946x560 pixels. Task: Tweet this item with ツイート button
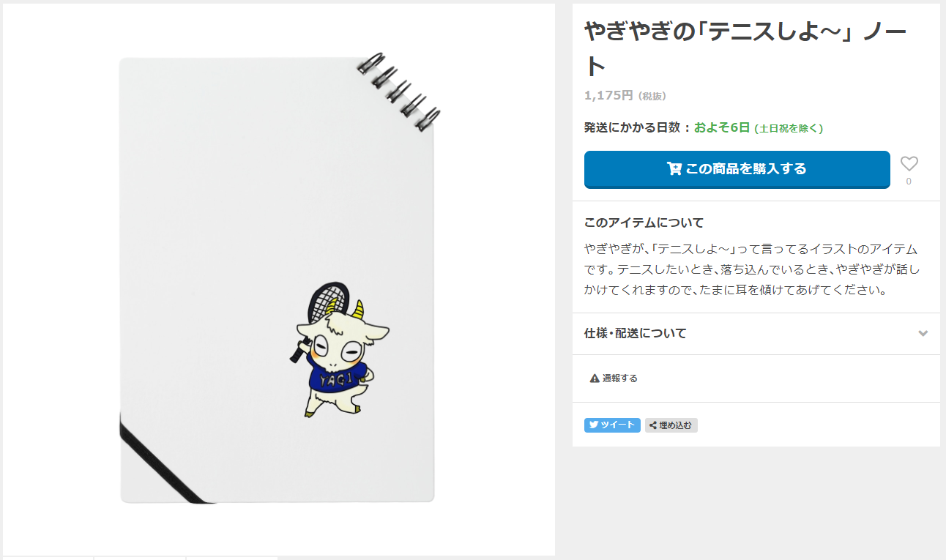[612, 425]
